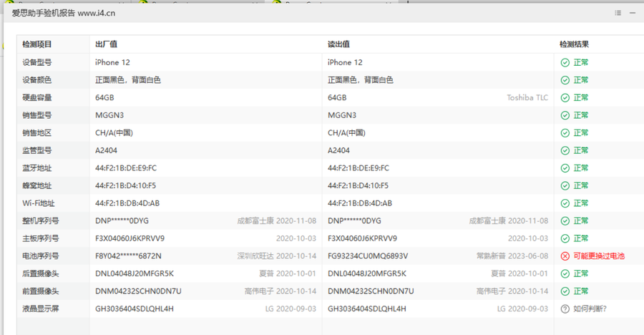Select the 设备型号 row label
The height and width of the screenshot is (335, 644).
coord(37,62)
